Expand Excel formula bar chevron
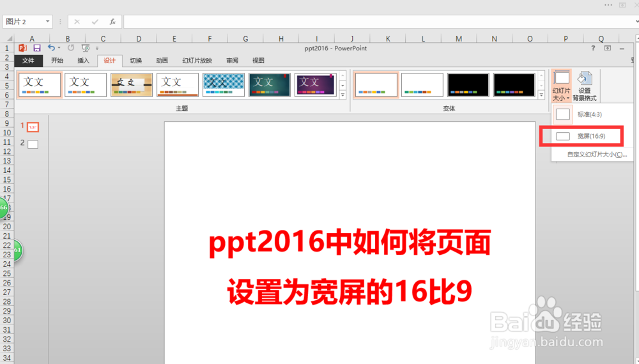This screenshot has width=639, height=364. [636, 22]
